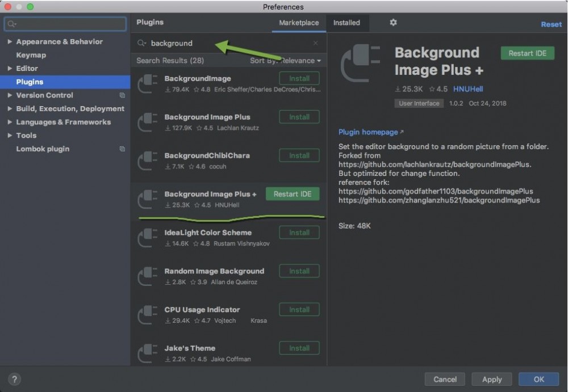Click the Apply button
This screenshot has width=568, height=392.
[492, 380]
